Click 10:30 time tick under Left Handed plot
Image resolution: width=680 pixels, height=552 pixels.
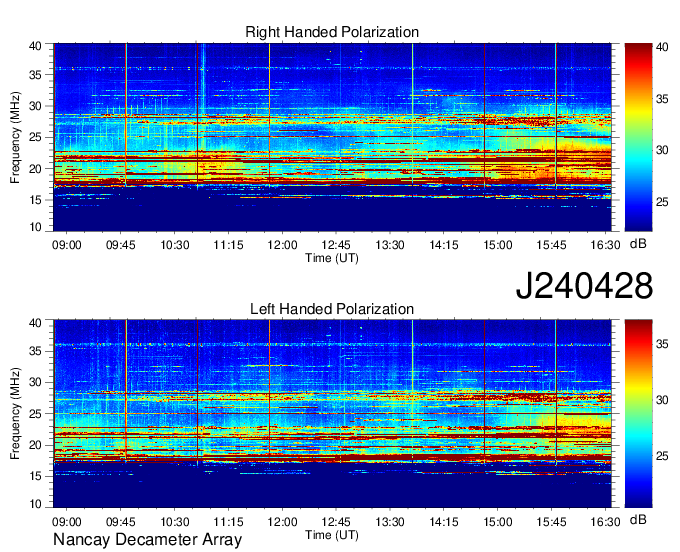point(175,522)
